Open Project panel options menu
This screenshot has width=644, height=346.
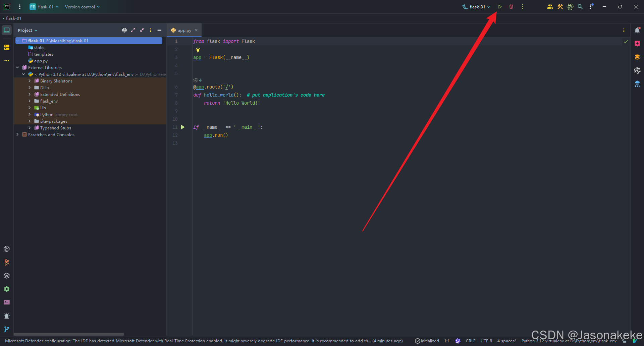(151, 30)
